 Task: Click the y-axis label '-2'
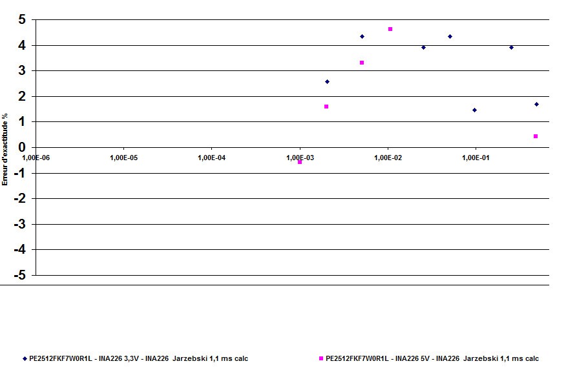point(20,199)
